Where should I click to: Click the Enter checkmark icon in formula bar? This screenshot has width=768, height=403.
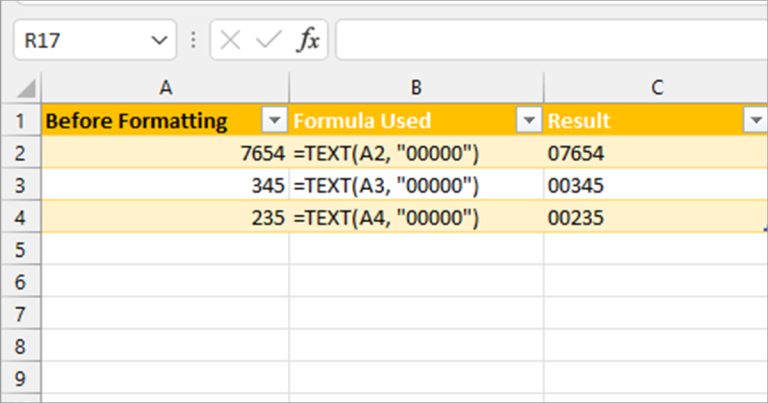(269, 40)
